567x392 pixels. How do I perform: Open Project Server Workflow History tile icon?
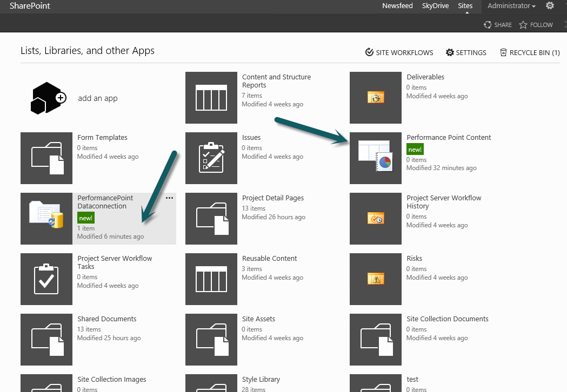(375, 219)
